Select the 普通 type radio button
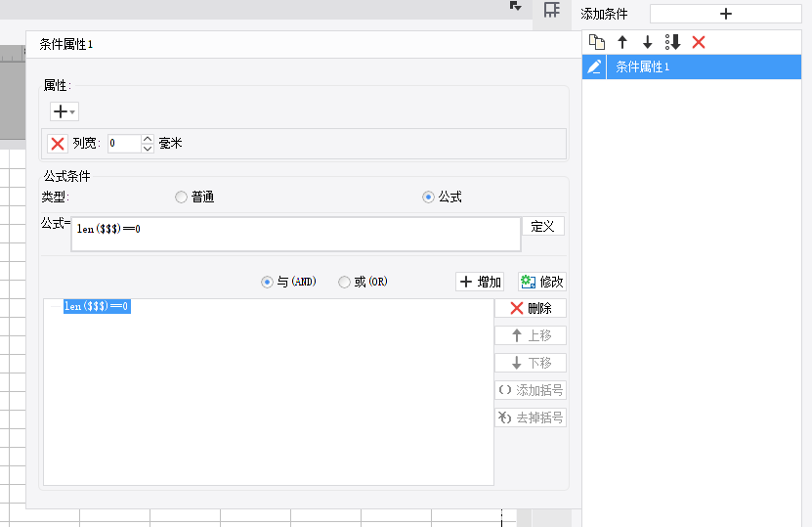Screen dimensions: 812x527 click(x=181, y=197)
